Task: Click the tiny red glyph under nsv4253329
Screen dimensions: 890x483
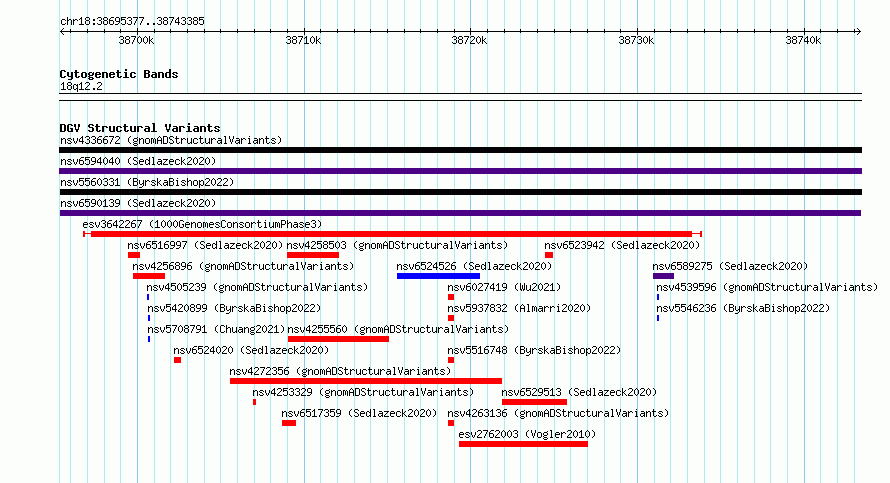Action: point(254,402)
